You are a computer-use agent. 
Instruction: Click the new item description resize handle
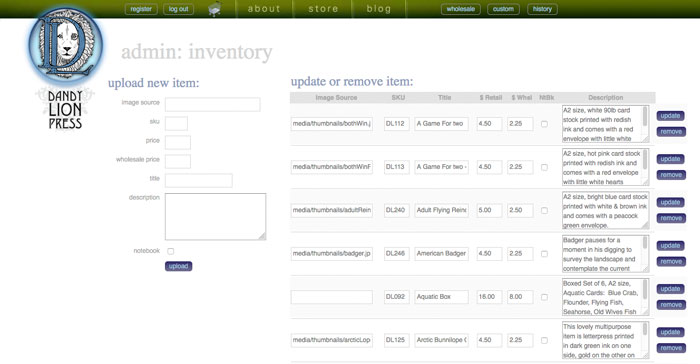point(262,236)
